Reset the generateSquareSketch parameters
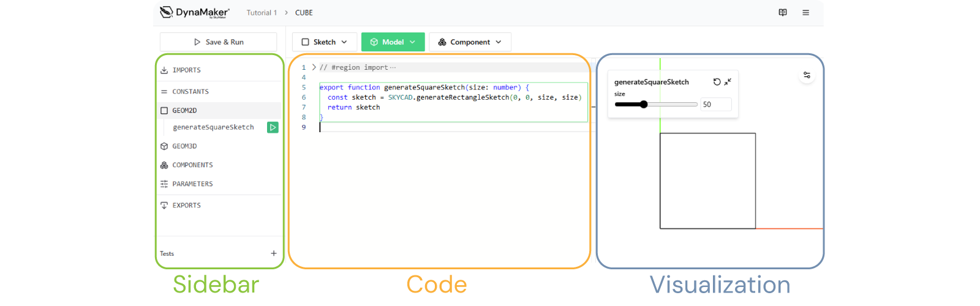 pos(717,82)
